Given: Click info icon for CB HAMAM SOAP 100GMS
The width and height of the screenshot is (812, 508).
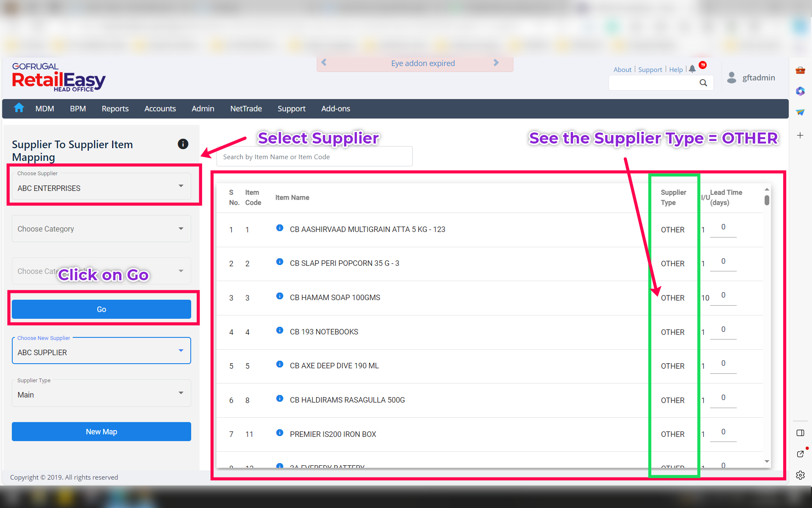Looking at the screenshot, I should point(280,296).
